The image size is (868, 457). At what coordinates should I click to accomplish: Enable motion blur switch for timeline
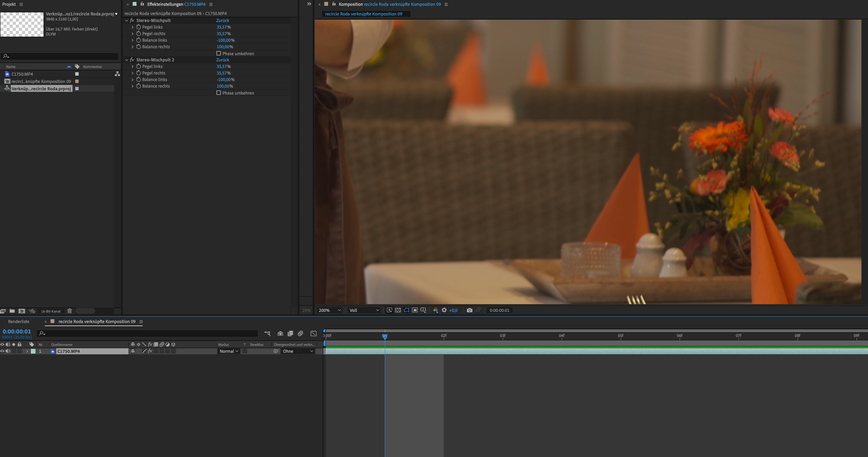(x=300, y=333)
